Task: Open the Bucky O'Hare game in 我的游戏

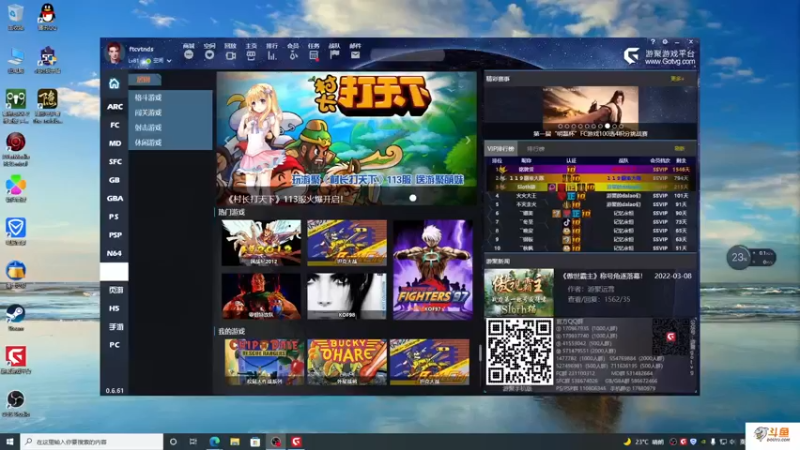Action: (347, 362)
